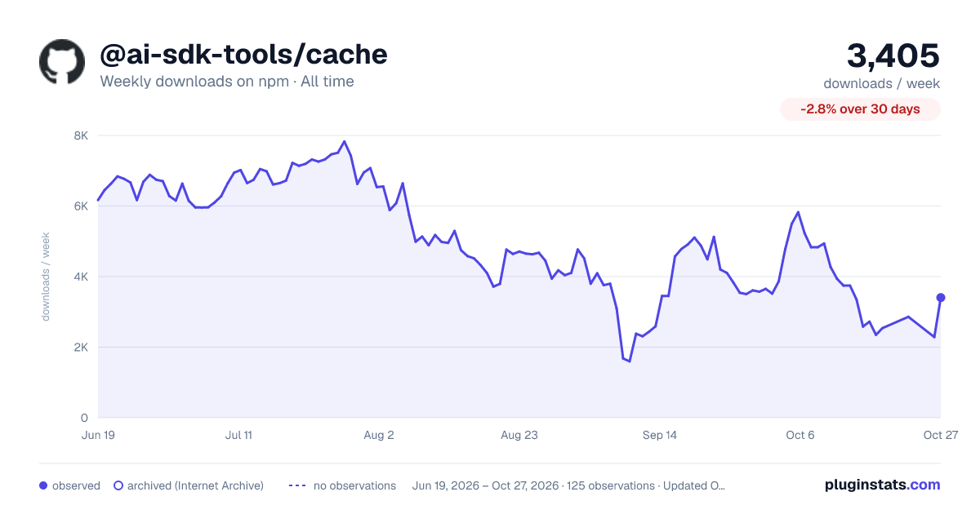Click the Jun 19 x-axis date
Screen dimensions: 980x514
pyautogui.click(x=98, y=435)
